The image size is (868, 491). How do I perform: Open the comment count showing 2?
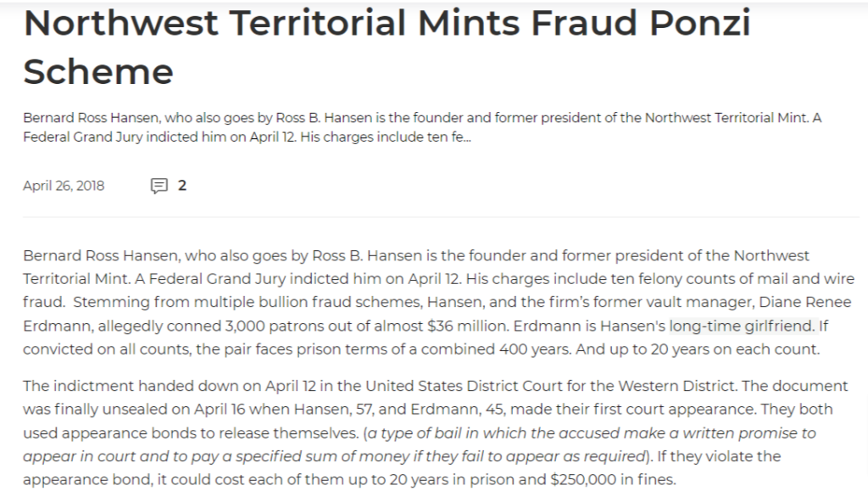[x=182, y=186]
